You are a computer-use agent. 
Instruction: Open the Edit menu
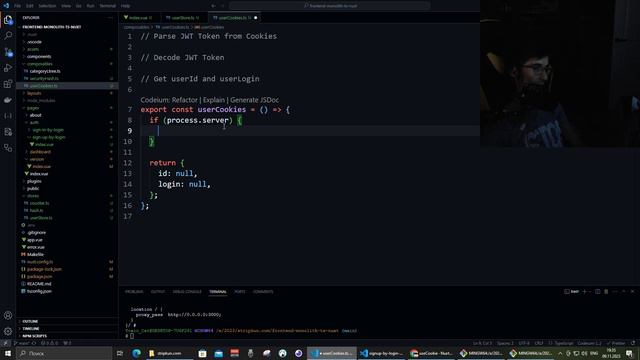[x=30, y=6]
